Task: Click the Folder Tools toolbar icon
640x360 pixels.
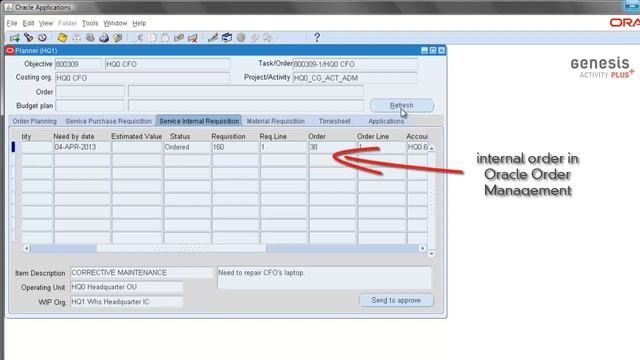Action: [268, 38]
